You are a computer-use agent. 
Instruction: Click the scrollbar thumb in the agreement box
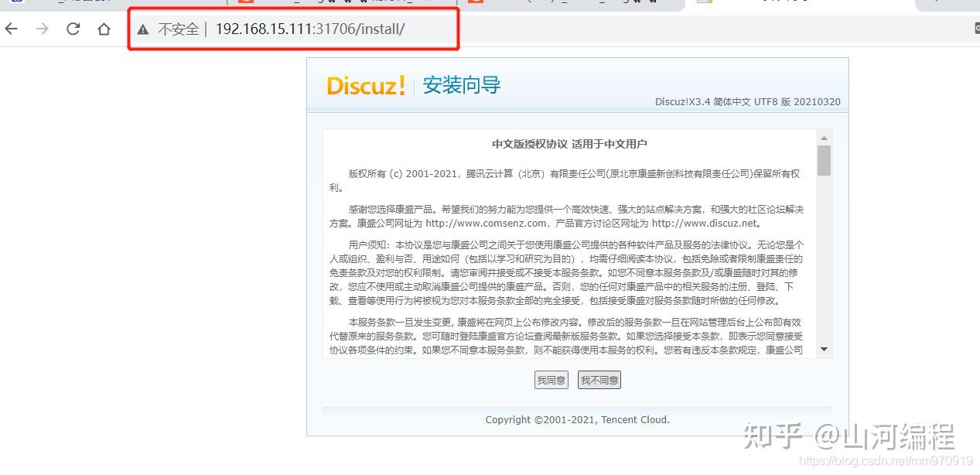tap(824, 161)
